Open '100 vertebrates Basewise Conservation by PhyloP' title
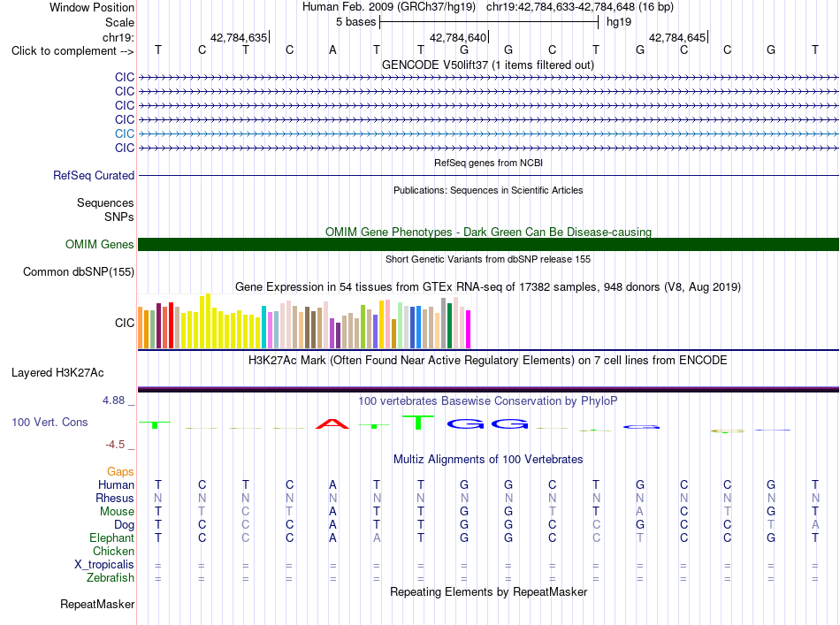The height and width of the screenshot is (625, 840). 488,400
